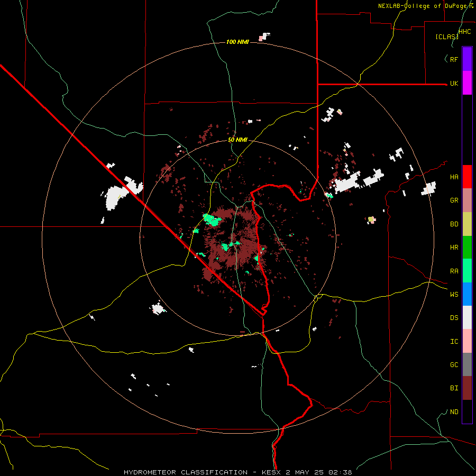The width and height of the screenshot is (476, 476).
Task: Click the DS legend label
Action: tap(454, 318)
